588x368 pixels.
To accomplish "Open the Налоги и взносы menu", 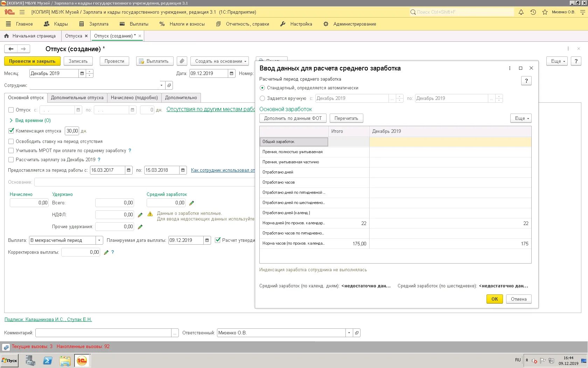I will pos(182,24).
